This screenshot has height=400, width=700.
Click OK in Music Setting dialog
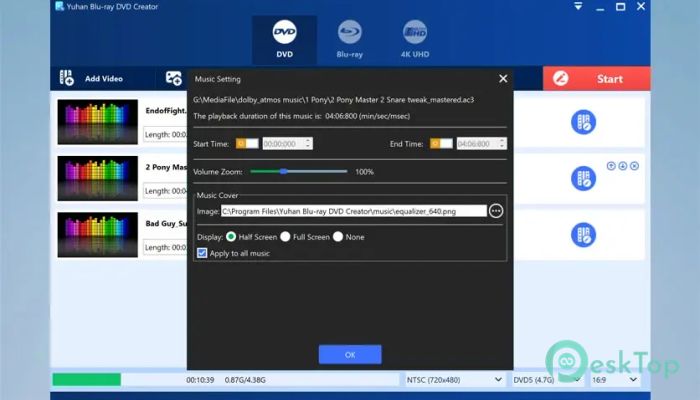click(x=350, y=354)
